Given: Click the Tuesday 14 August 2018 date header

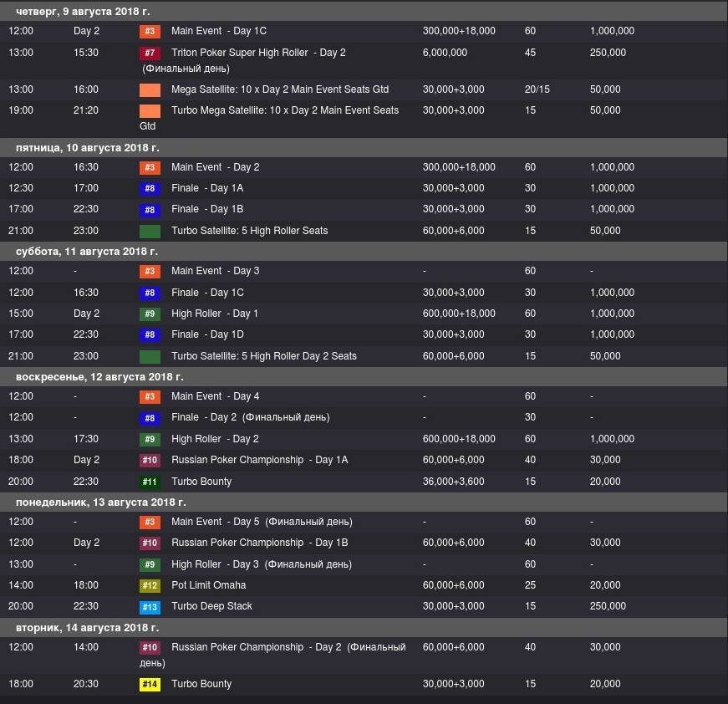Looking at the screenshot, I should [87, 627].
